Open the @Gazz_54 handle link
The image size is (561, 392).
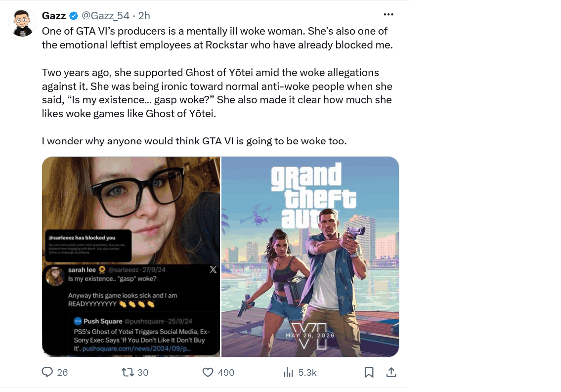click(x=106, y=16)
